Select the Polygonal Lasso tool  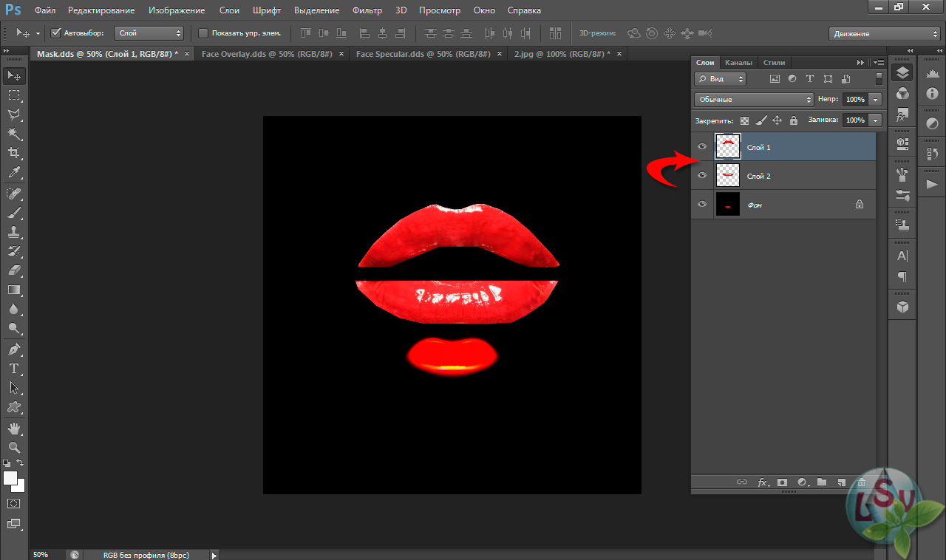14,115
